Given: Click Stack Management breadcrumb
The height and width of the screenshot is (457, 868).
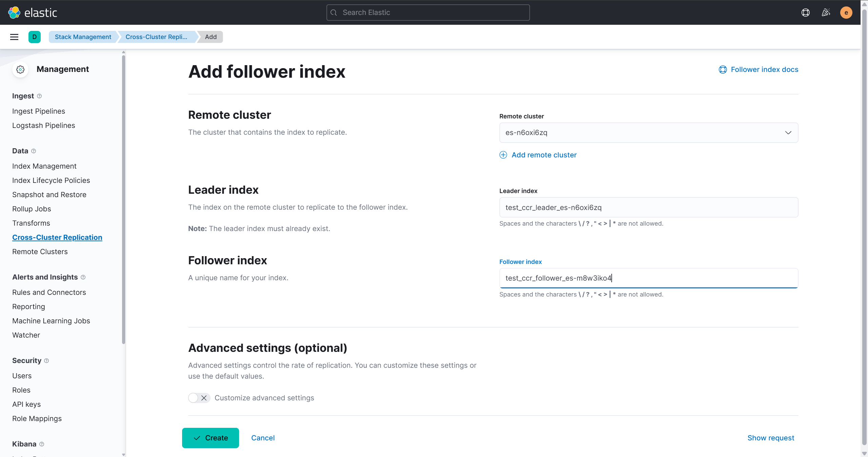Looking at the screenshot, I should pos(83,37).
